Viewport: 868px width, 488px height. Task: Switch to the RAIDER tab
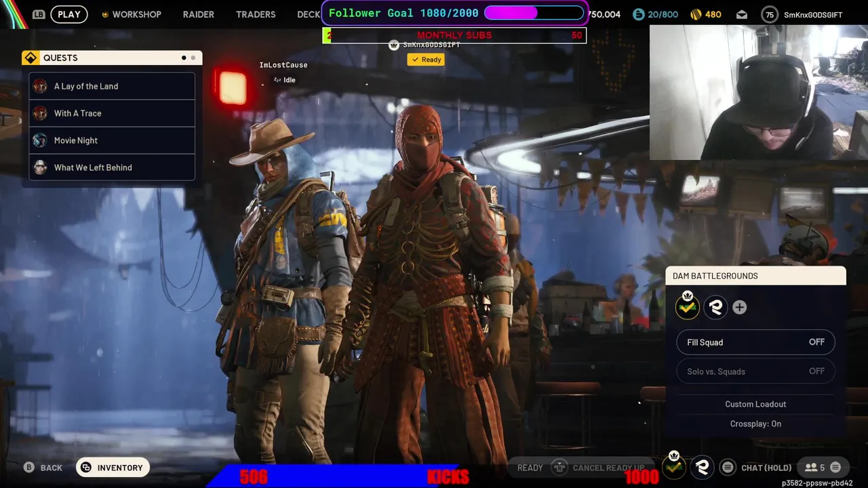click(199, 14)
